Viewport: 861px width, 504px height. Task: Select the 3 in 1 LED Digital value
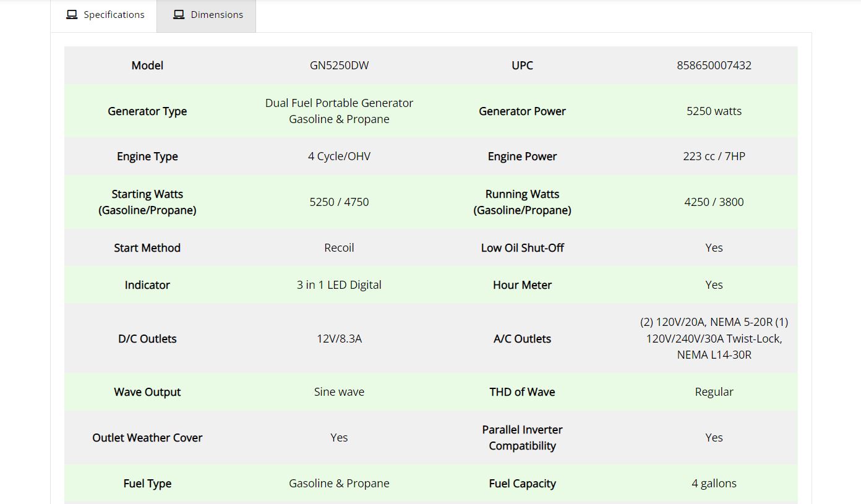(x=339, y=285)
